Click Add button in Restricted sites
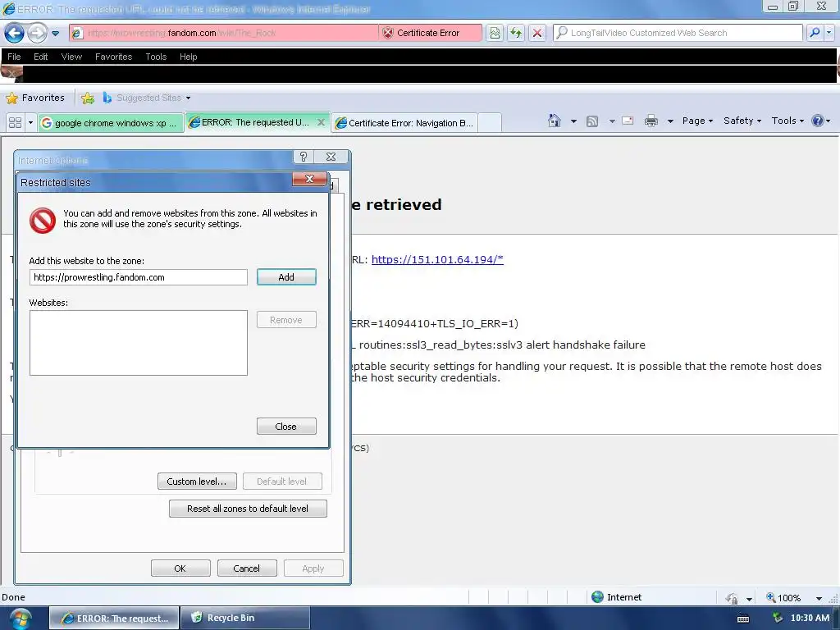Viewport: 840px width, 630px height. click(286, 277)
